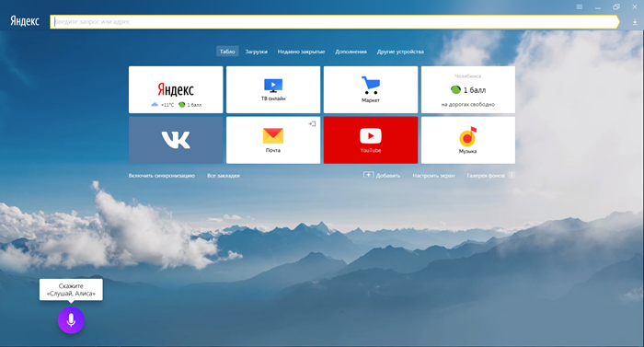Switch to the Другие устройства tab
The width and height of the screenshot is (644, 347).
[x=400, y=52]
